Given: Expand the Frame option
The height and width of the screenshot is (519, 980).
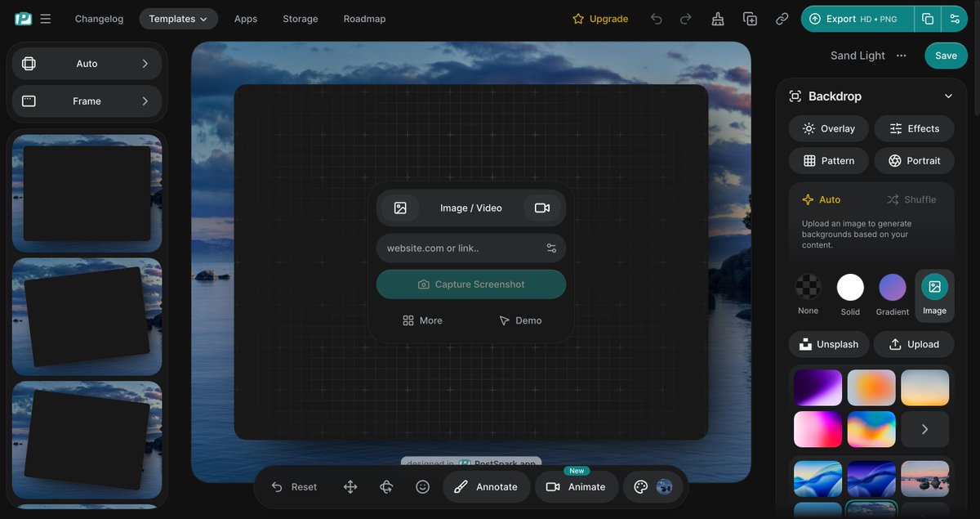Looking at the screenshot, I should click(x=87, y=101).
